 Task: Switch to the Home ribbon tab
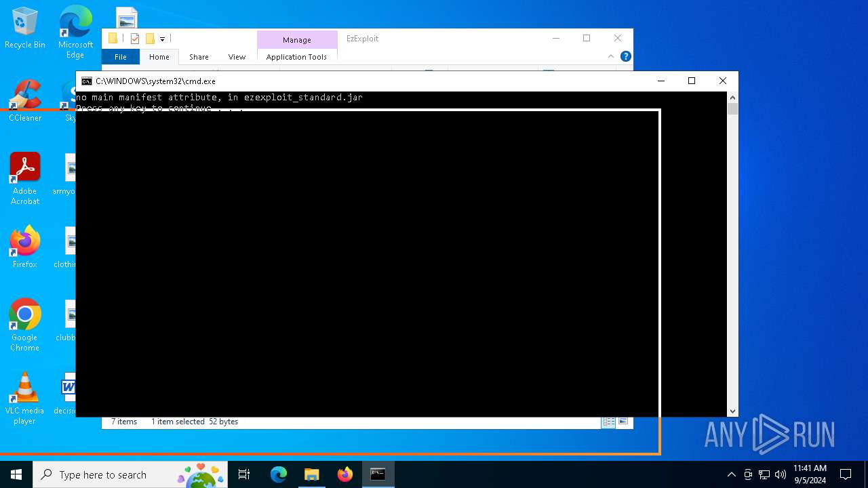click(x=159, y=57)
